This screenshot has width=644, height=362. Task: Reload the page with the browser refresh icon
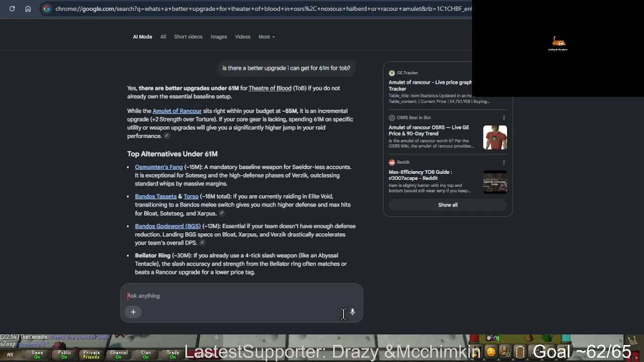point(12,9)
